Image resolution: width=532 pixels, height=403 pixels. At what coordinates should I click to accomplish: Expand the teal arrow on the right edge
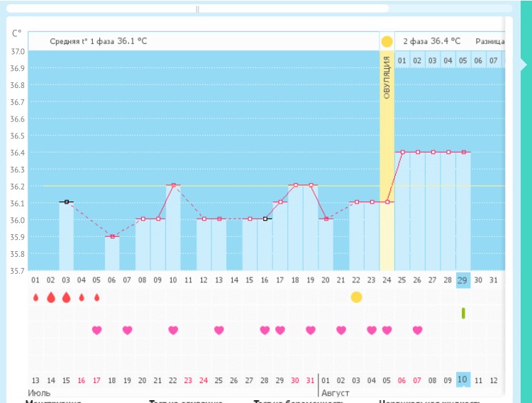pos(524,64)
